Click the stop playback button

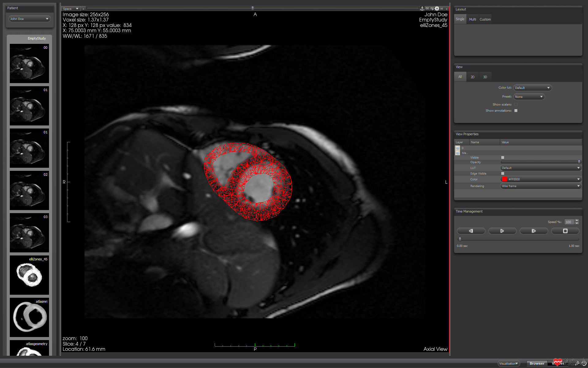[565, 231]
